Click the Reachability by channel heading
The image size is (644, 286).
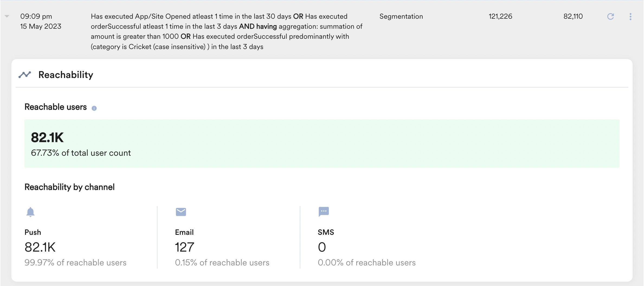pos(70,187)
